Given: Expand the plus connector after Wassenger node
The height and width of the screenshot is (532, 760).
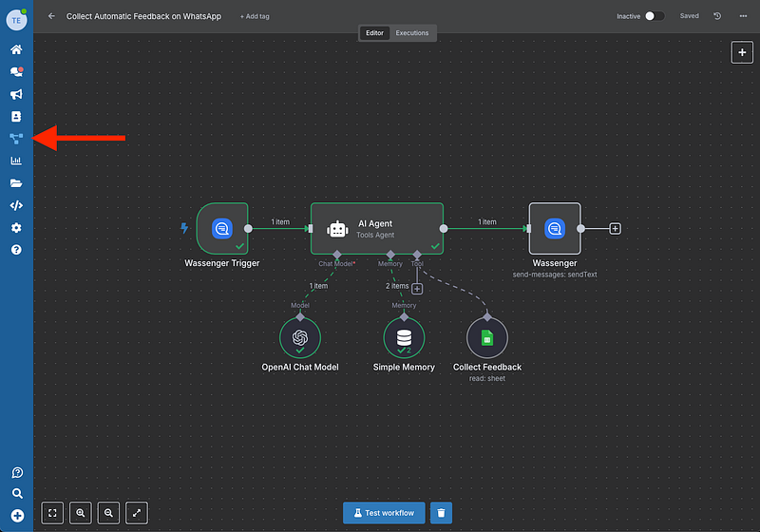Looking at the screenshot, I should (615, 228).
